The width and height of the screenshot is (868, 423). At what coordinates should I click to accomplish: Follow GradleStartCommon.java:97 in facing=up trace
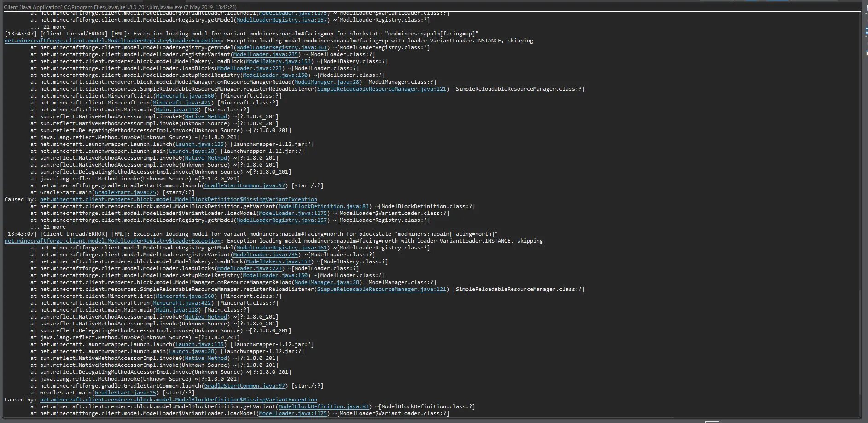(x=245, y=185)
